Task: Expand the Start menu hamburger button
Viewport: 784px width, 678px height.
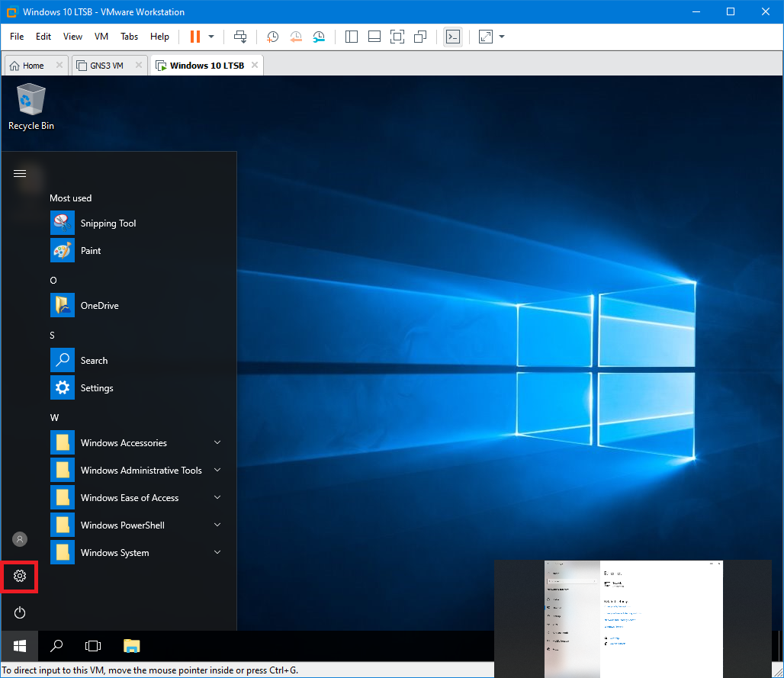Action: [20, 173]
